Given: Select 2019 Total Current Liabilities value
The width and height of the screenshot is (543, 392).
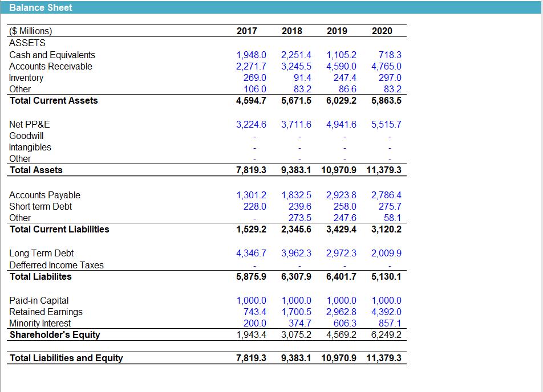Looking at the screenshot, I should click(341, 230).
